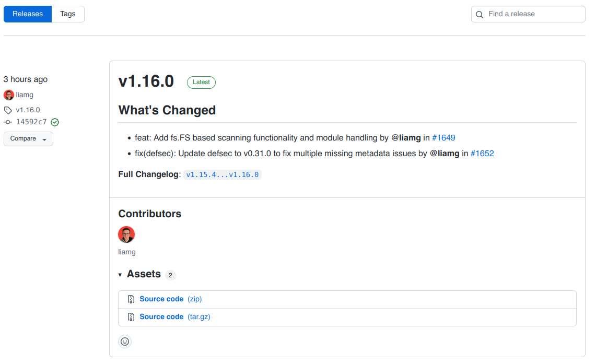596x364 pixels.
Task: Switch to the Tags tab
Action: (68, 14)
